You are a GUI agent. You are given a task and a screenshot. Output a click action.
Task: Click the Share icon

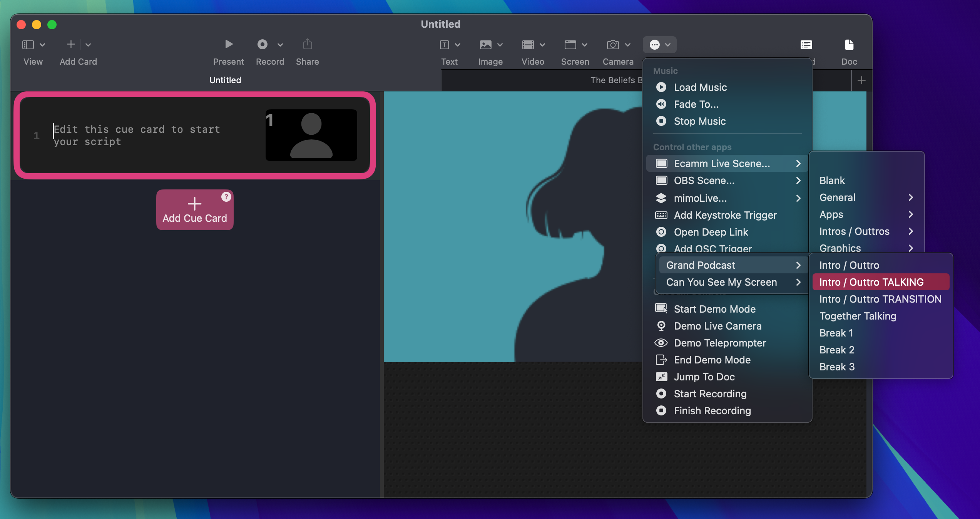click(x=308, y=44)
